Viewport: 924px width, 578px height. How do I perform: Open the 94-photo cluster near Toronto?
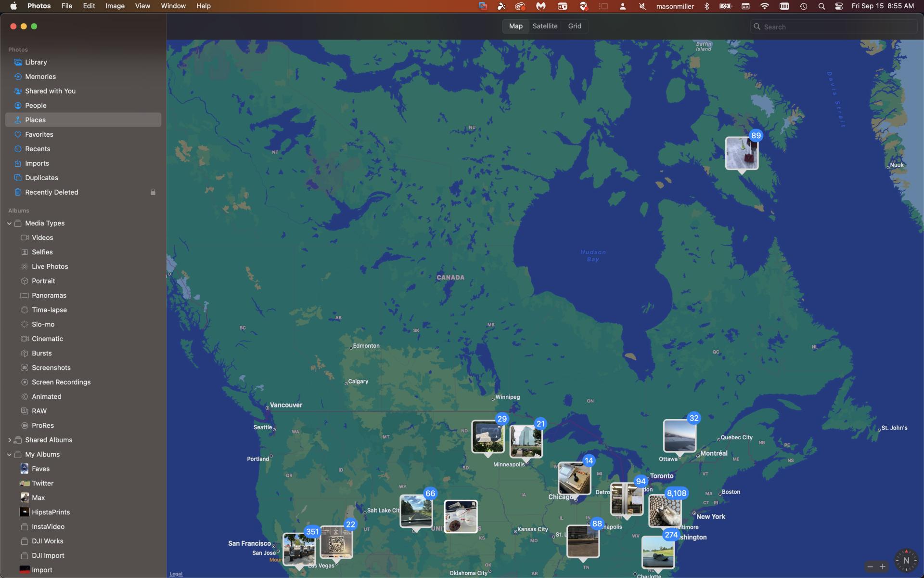[627, 499]
